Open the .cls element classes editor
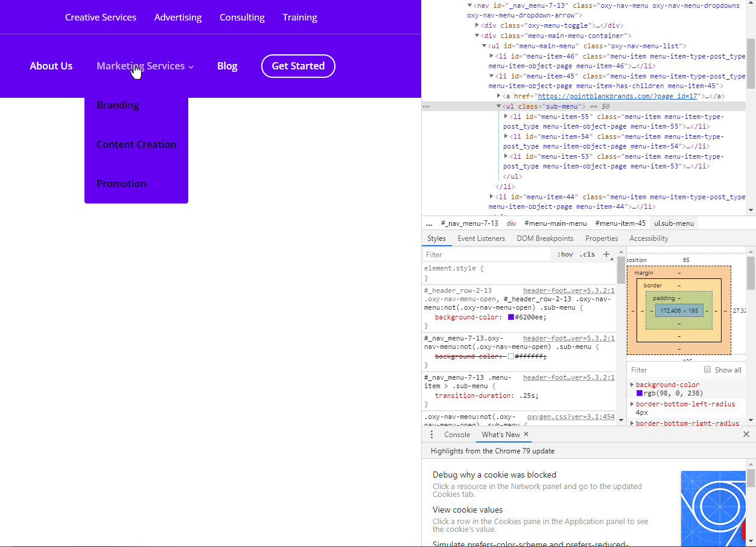 [586, 254]
